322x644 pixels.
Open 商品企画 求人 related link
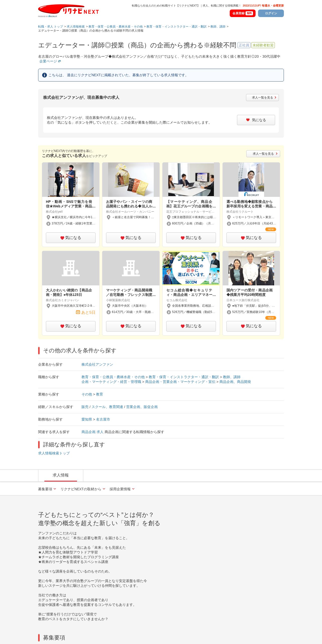point(92,432)
